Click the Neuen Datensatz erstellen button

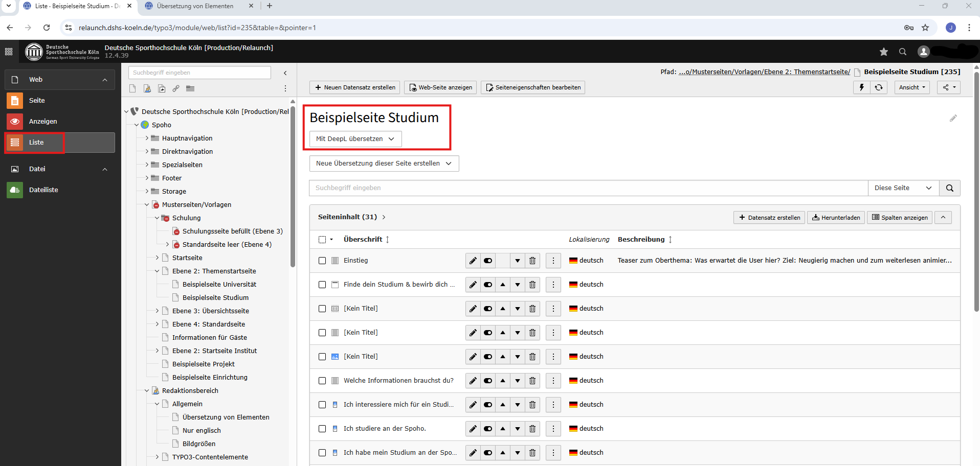pos(355,87)
